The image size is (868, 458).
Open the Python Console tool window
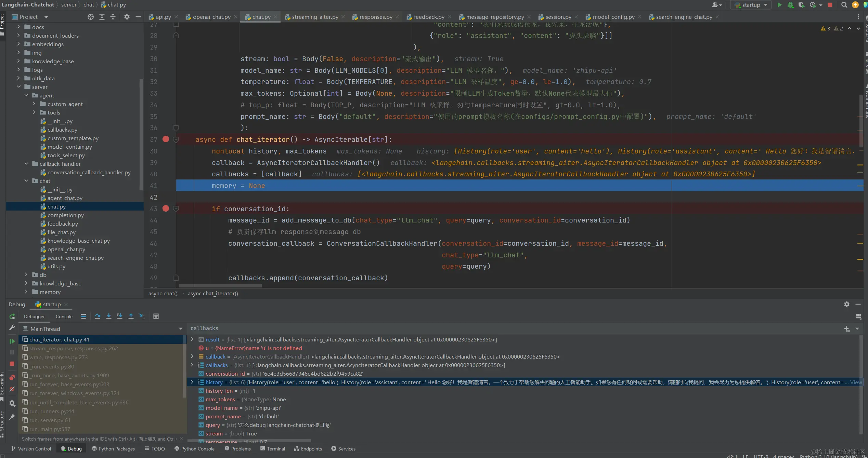tap(194, 449)
